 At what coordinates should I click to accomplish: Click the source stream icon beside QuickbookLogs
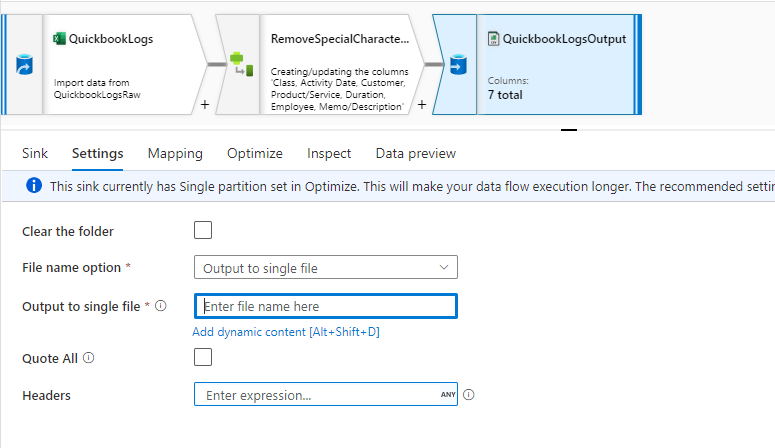24,65
